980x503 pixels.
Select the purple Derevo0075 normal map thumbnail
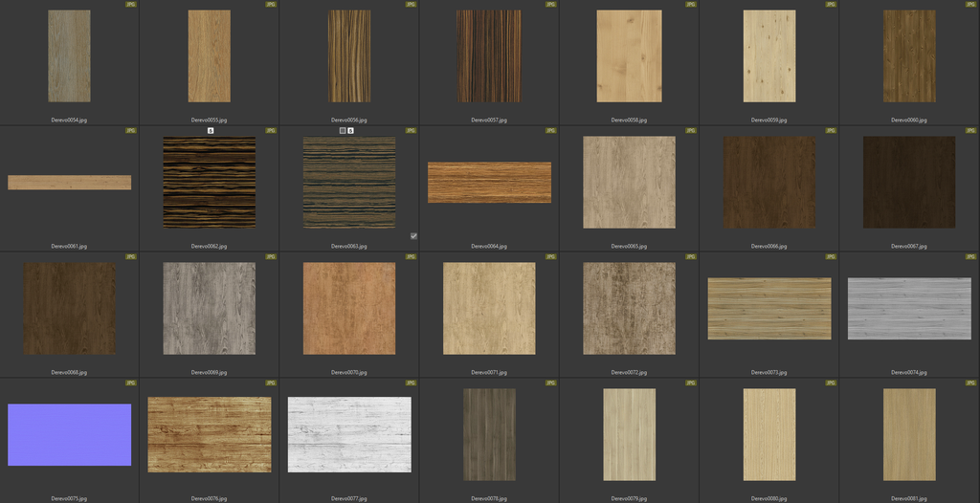pyautogui.click(x=69, y=434)
